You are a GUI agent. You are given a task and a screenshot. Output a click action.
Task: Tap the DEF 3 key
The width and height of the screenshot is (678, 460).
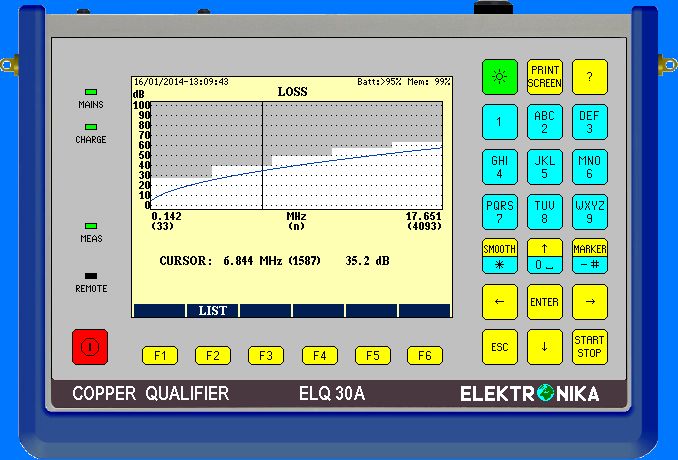(x=589, y=122)
